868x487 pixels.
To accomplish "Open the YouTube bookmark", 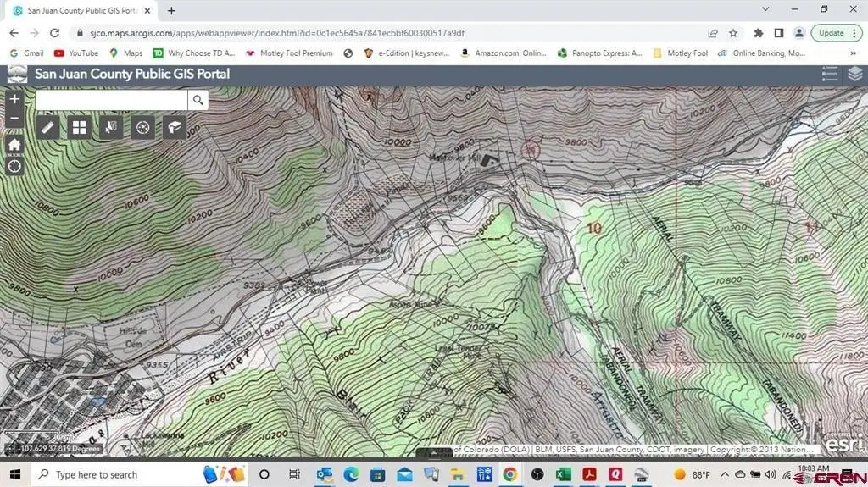I will (x=76, y=53).
